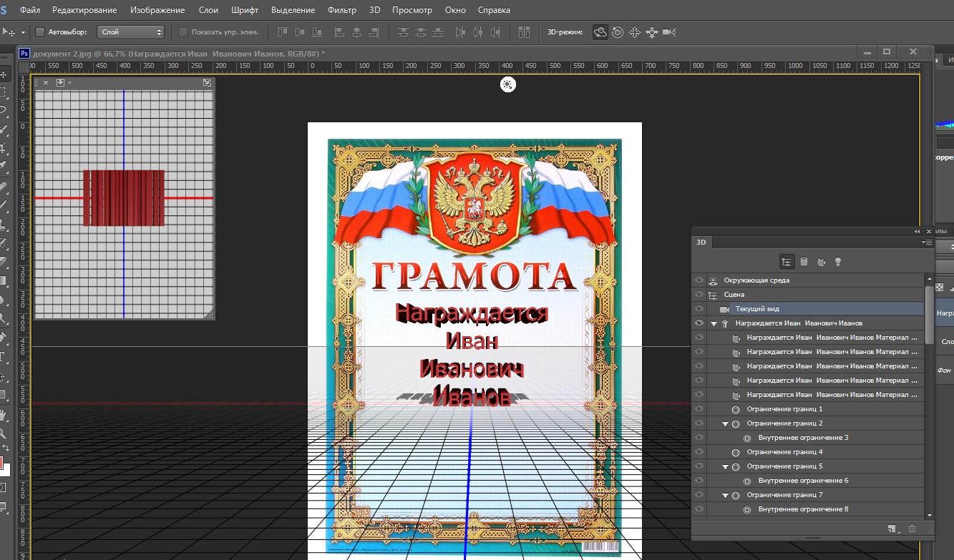Click the auto-align layers icon
This screenshot has height=560, width=954.
tap(524, 32)
